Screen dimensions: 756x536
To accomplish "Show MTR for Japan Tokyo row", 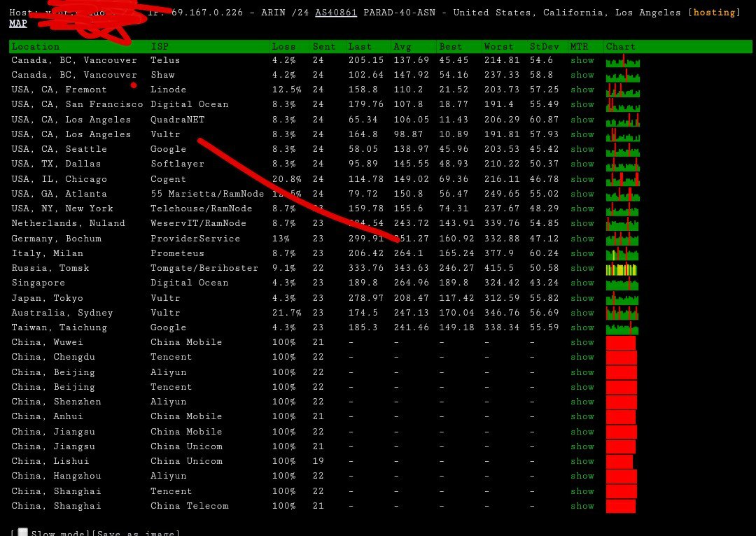I will [x=582, y=298].
